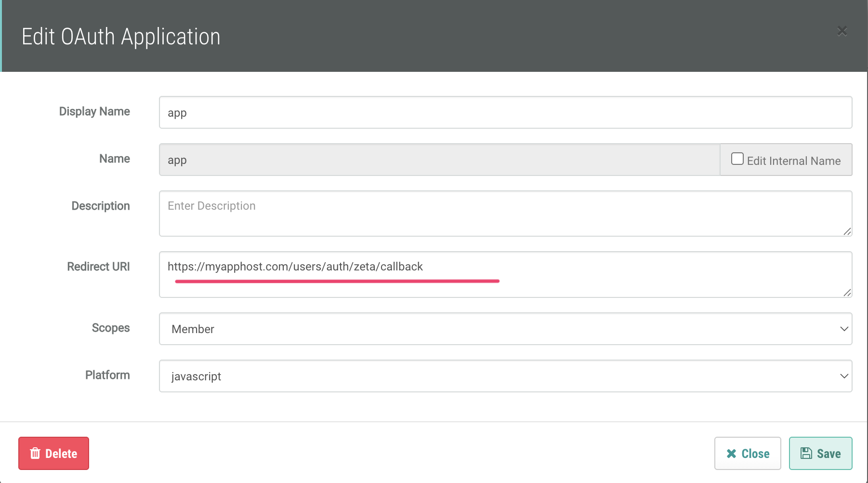Click the floppy disk icon on Save button
Screen dimensions: 868x483
pos(807,453)
